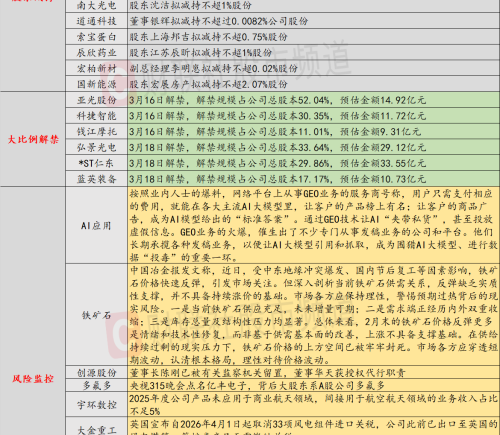This screenshot has width=500, height=435.
Task: Select text 股东上海邦吉拟减持不超0.75%股份
Action: point(208,37)
